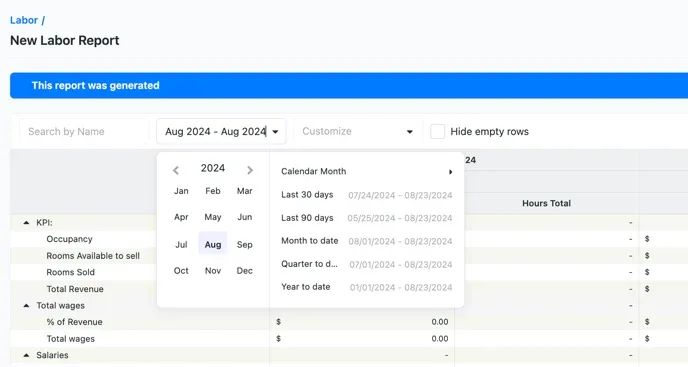Click the New Labor Report heading
The image size is (688, 367).
tap(64, 40)
